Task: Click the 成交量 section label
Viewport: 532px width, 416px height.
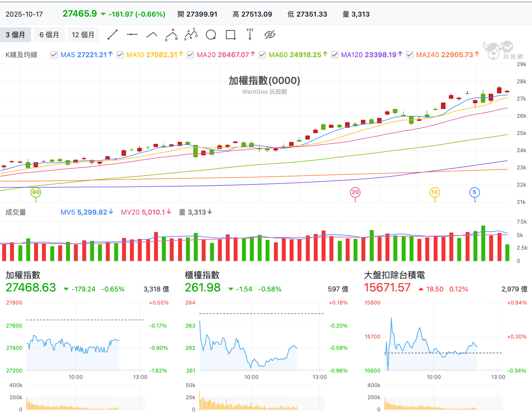Action: (16, 212)
